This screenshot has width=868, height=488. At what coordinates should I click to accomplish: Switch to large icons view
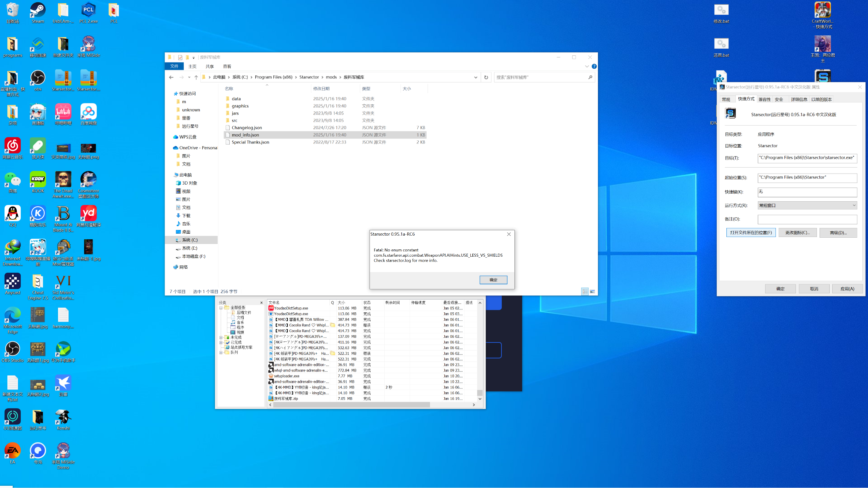(x=592, y=291)
